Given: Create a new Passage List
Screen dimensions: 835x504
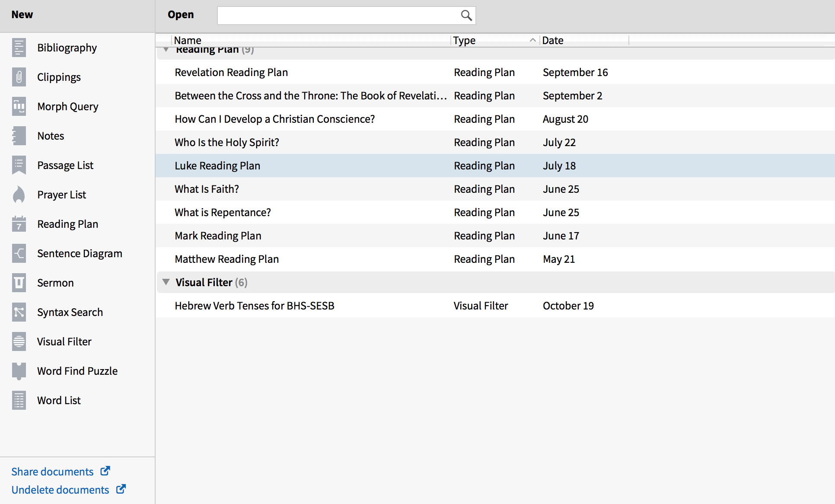Looking at the screenshot, I should [65, 165].
